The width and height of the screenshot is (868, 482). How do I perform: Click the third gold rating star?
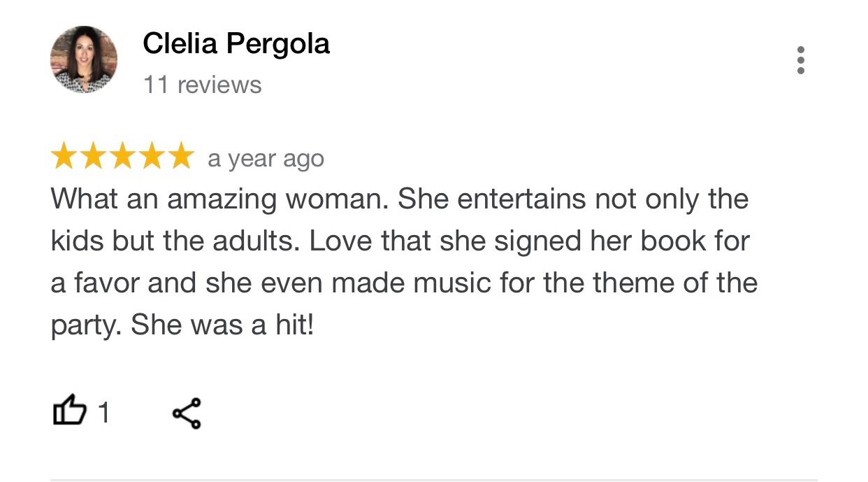pos(122,157)
